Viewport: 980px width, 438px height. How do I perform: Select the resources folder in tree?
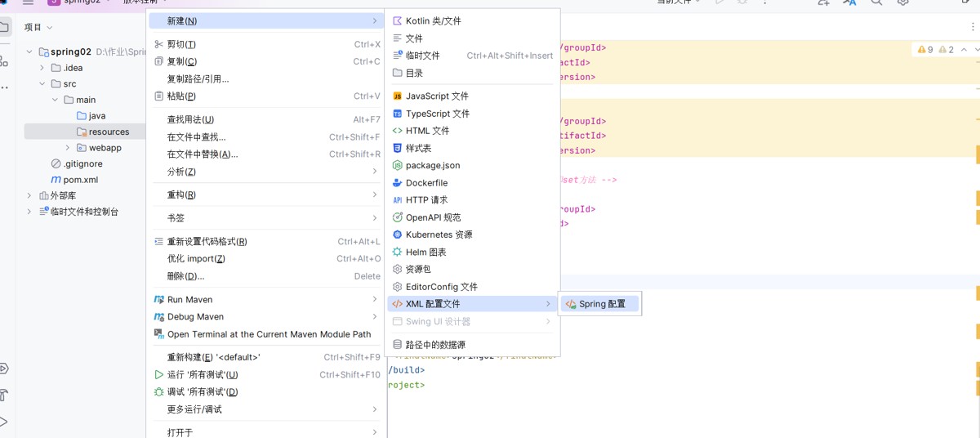(x=108, y=132)
